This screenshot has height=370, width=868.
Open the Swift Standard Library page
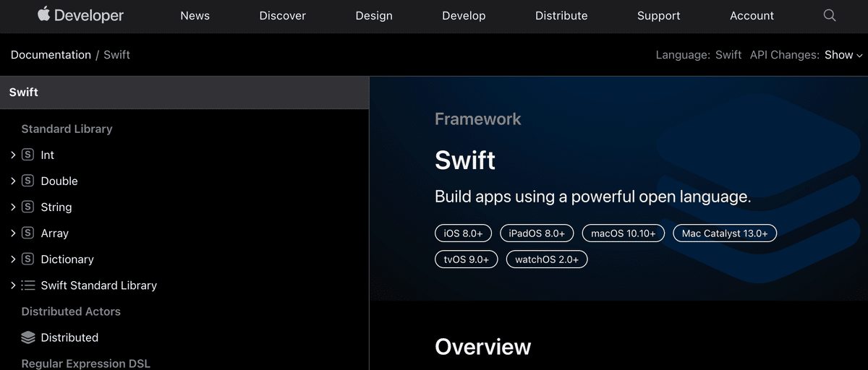tap(99, 285)
